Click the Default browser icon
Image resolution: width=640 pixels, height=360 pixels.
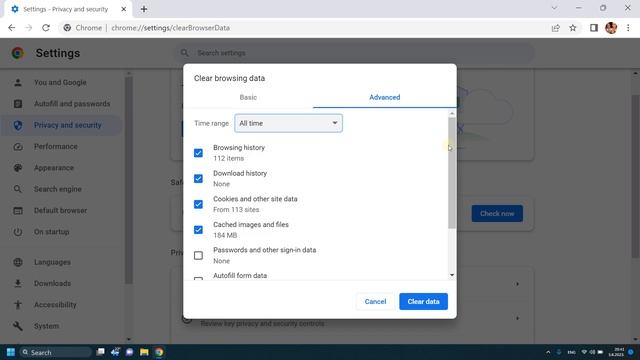click(18, 211)
